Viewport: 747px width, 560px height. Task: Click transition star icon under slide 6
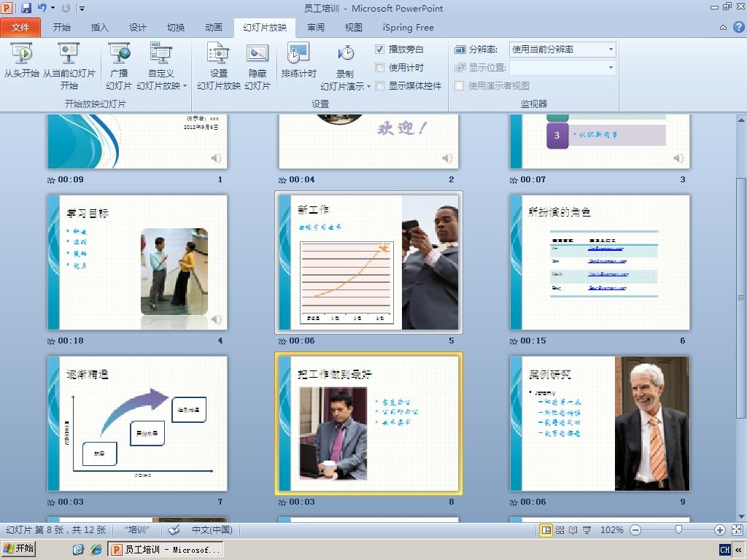[x=513, y=341]
